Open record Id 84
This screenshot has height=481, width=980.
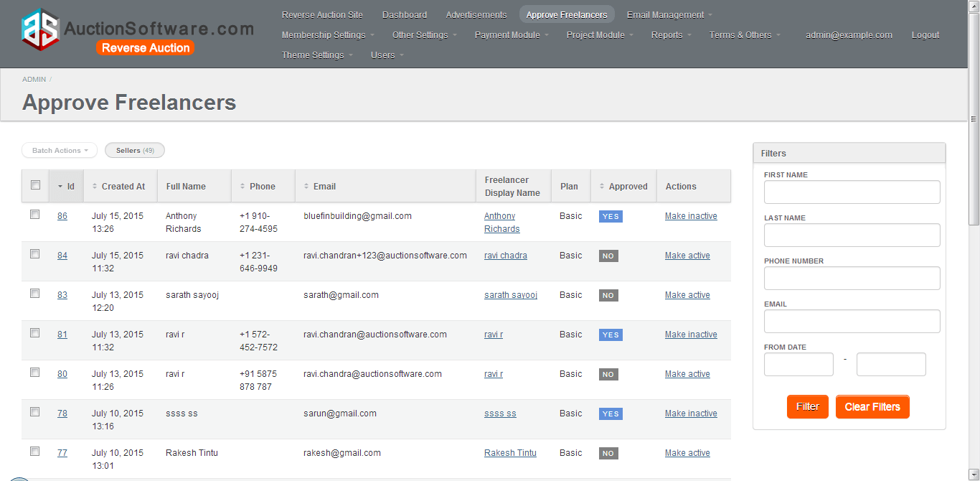tap(62, 256)
